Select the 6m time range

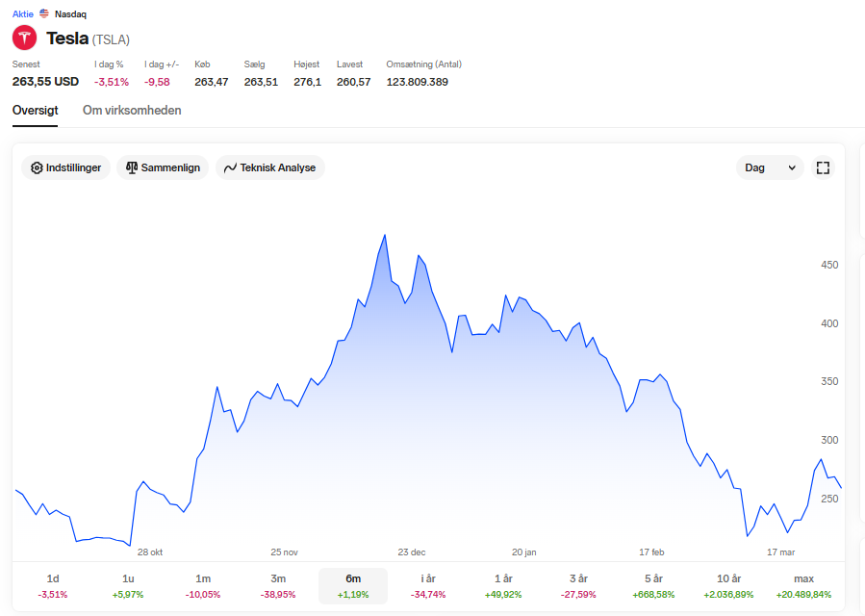click(353, 585)
